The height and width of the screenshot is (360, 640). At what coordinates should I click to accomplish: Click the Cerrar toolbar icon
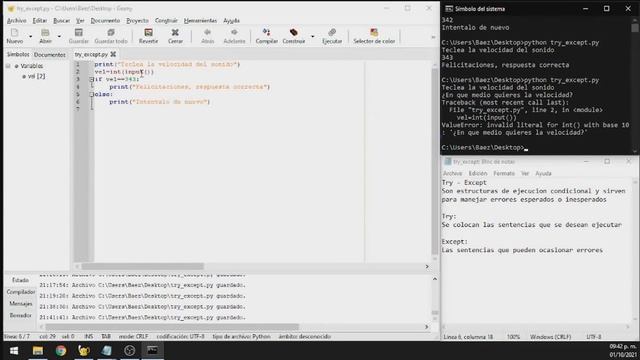coord(175,36)
